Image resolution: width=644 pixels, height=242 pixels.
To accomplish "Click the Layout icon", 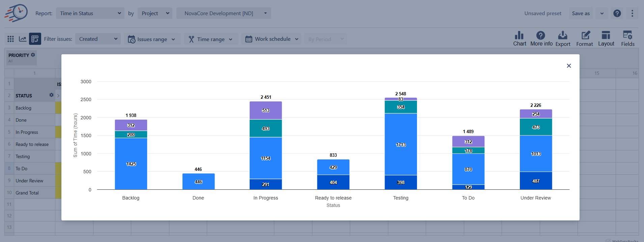I will [x=606, y=36].
